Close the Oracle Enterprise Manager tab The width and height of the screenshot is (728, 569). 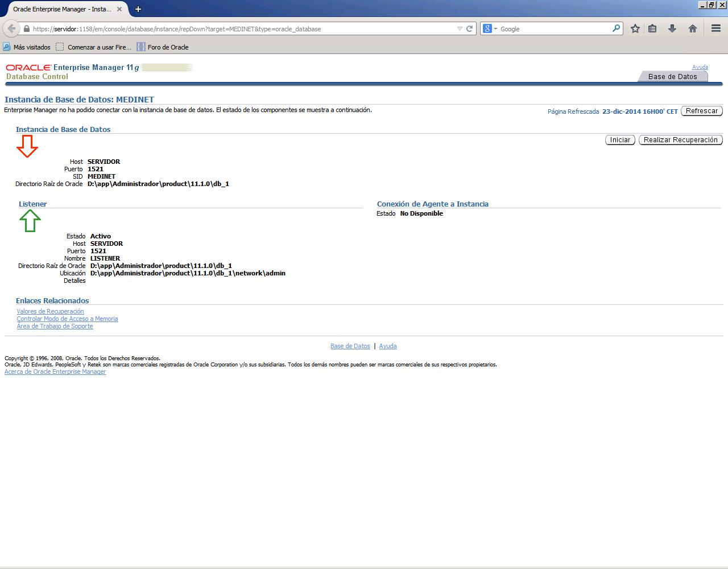119,9
